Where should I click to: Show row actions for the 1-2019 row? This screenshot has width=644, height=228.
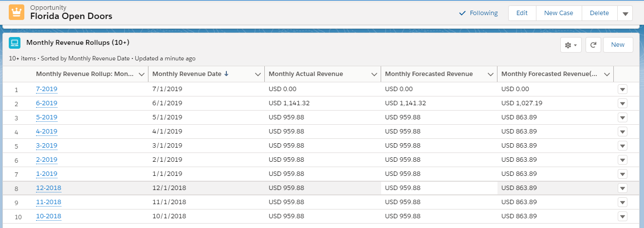click(623, 174)
